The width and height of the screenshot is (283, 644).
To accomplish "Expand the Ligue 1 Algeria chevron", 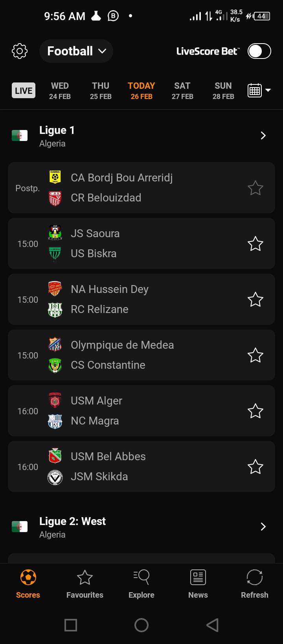I will click(263, 136).
